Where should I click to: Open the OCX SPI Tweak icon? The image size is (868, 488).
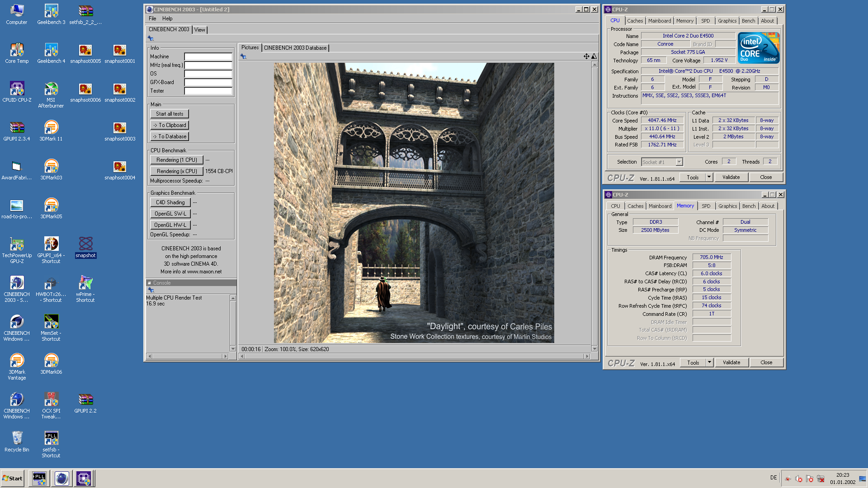pos(51,405)
